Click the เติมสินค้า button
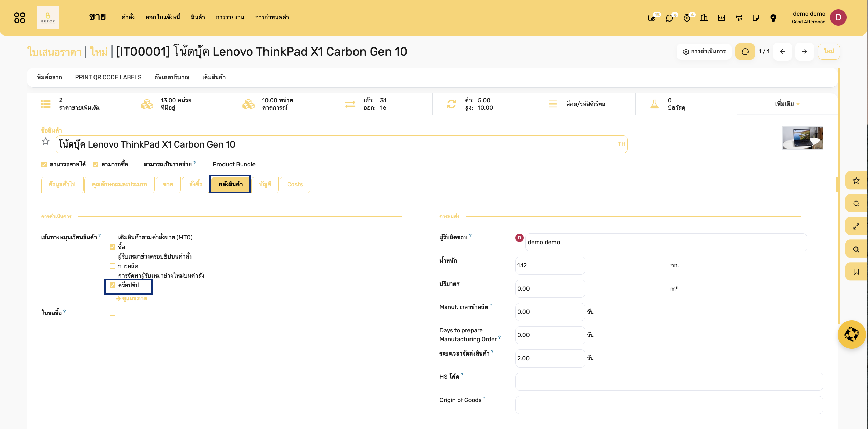868x429 pixels. pyautogui.click(x=214, y=77)
